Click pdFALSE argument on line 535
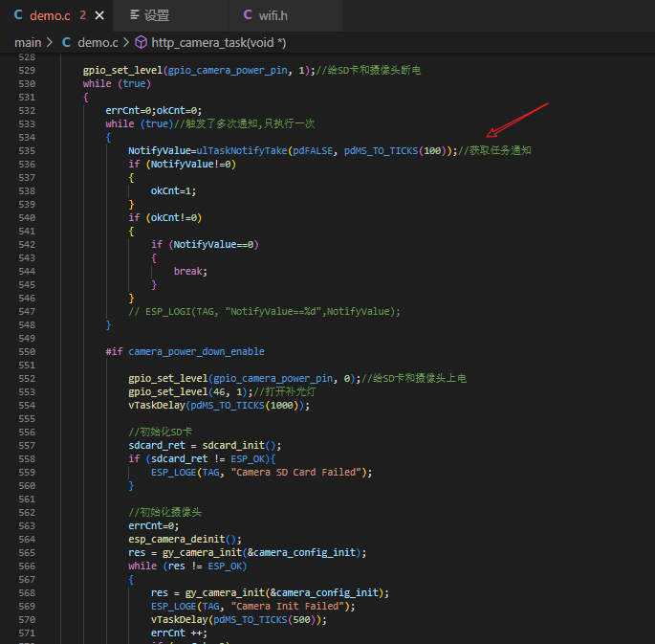655x644 pixels. (313, 151)
